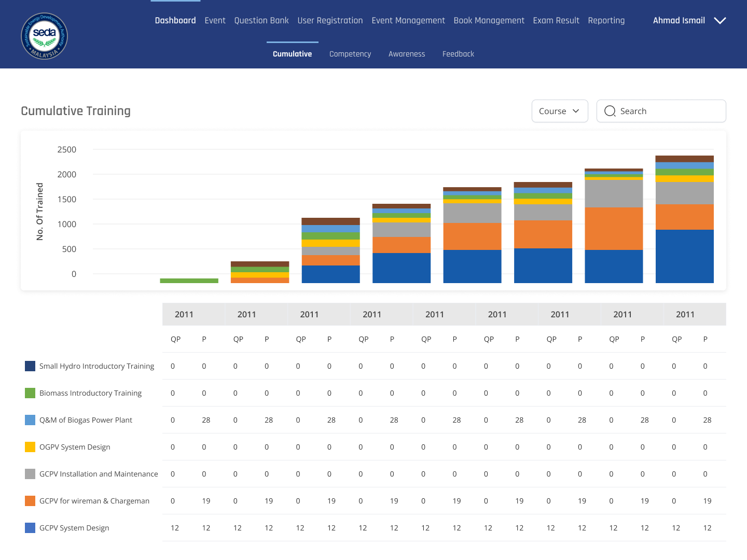Click the 'No. Of Trained' axis label

(40, 212)
